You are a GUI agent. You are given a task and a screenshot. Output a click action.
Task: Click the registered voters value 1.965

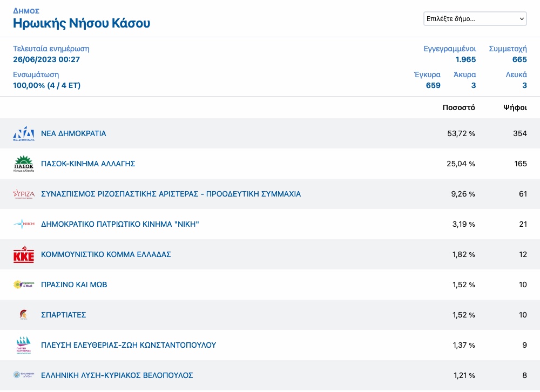tap(465, 59)
